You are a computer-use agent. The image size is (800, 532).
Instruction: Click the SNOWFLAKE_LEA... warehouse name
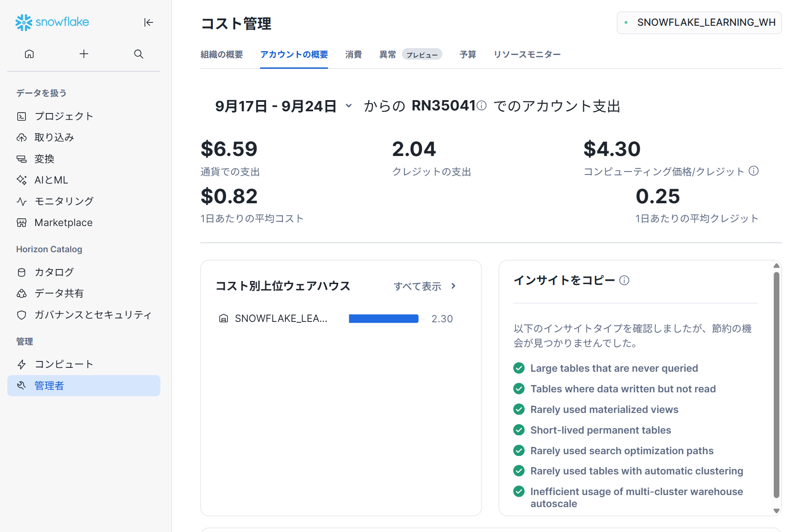point(281,318)
